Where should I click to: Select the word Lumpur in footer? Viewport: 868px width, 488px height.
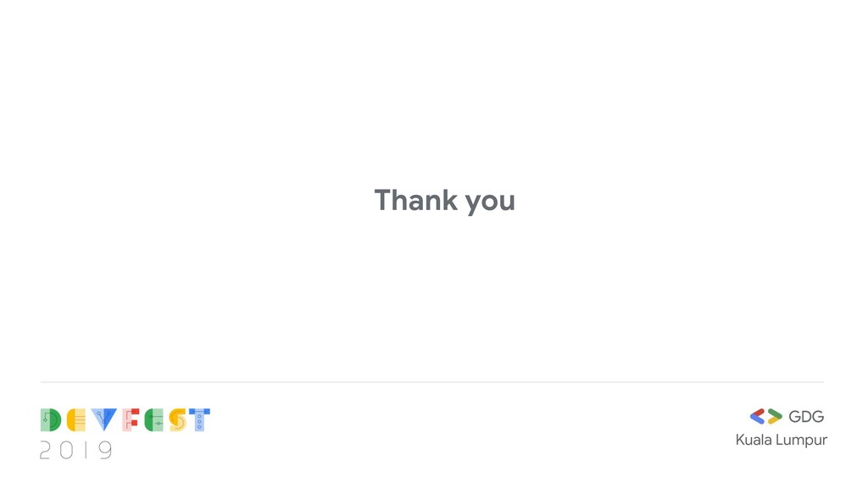pos(801,441)
